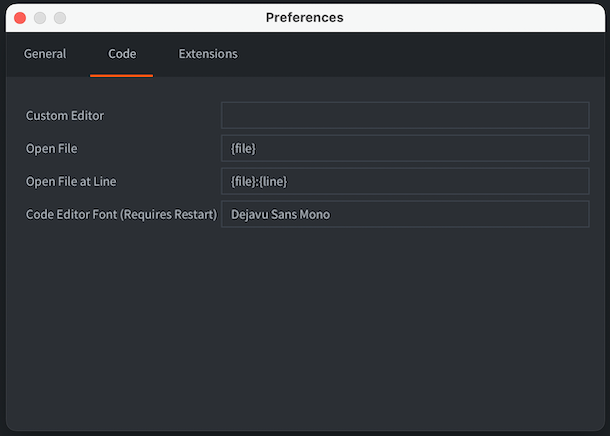Image resolution: width=610 pixels, height=436 pixels.
Task: Click the Preferences window title text
Action: pos(305,18)
